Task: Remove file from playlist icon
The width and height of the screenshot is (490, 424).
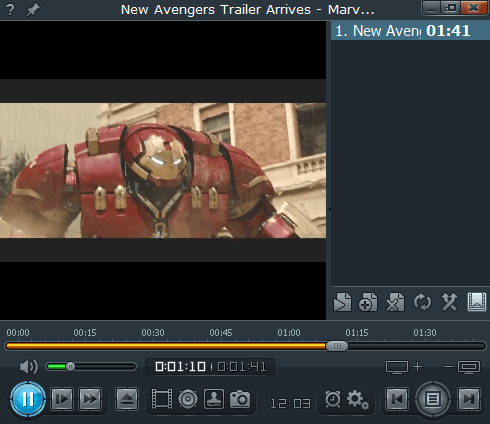Action: pyautogui.click(x=395, y=302)
